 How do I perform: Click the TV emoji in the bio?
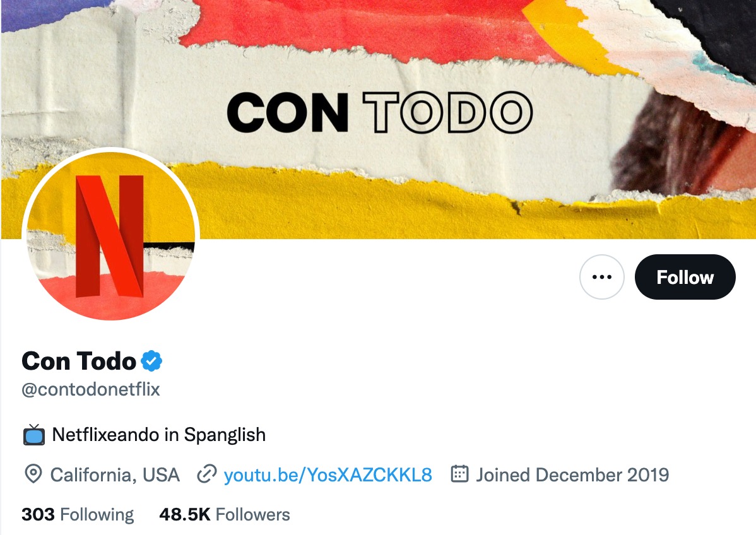tap(33, 435)
